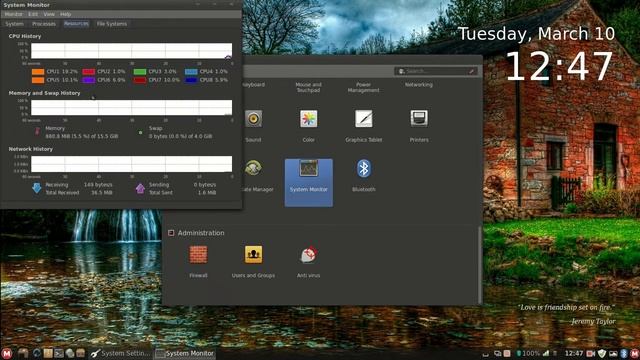
Task: Click the Total Received 36.5 MiB value
Action: pyautogui.click(x=102, y=193)
